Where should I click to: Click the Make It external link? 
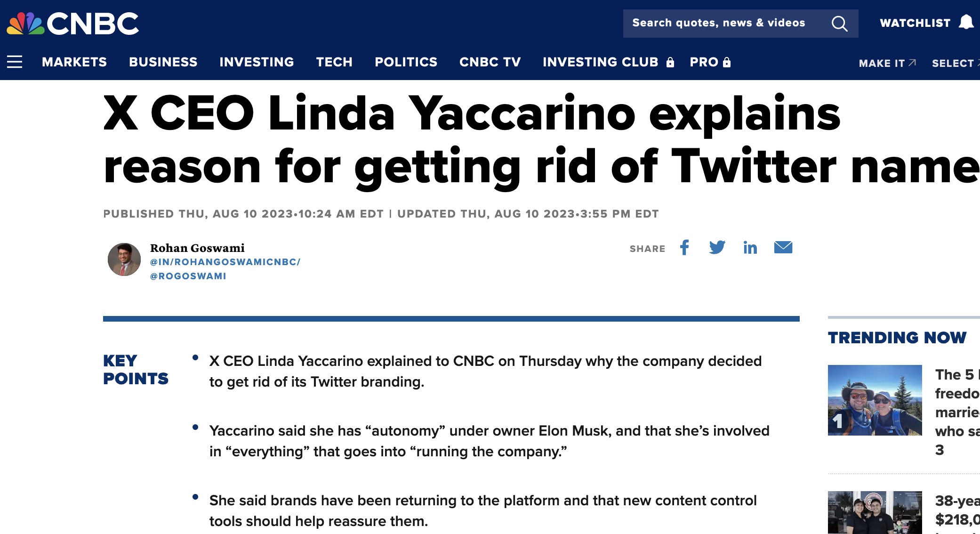[x=887, y=63]
